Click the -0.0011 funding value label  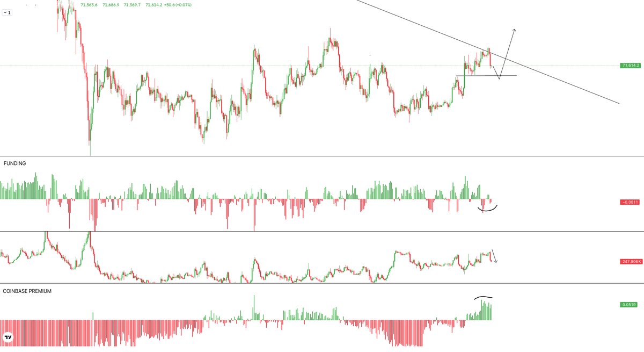tap(629, 202)
